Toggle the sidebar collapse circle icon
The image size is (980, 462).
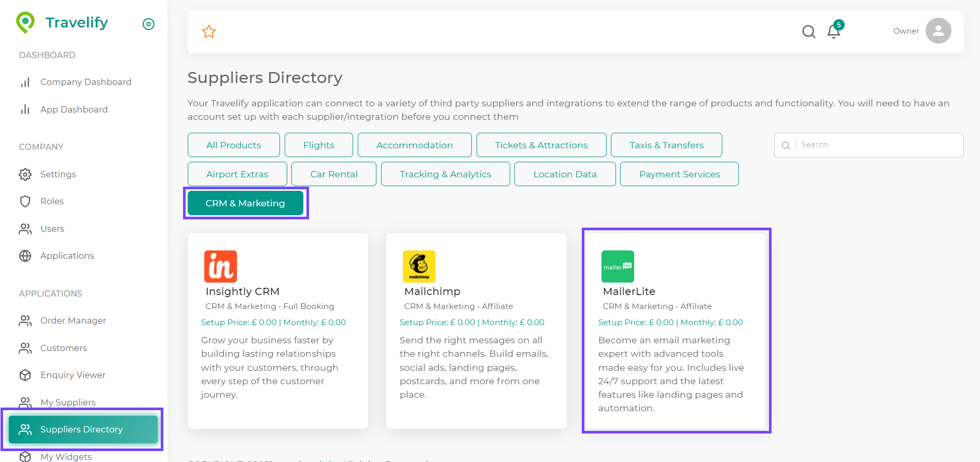coord(148,24)
